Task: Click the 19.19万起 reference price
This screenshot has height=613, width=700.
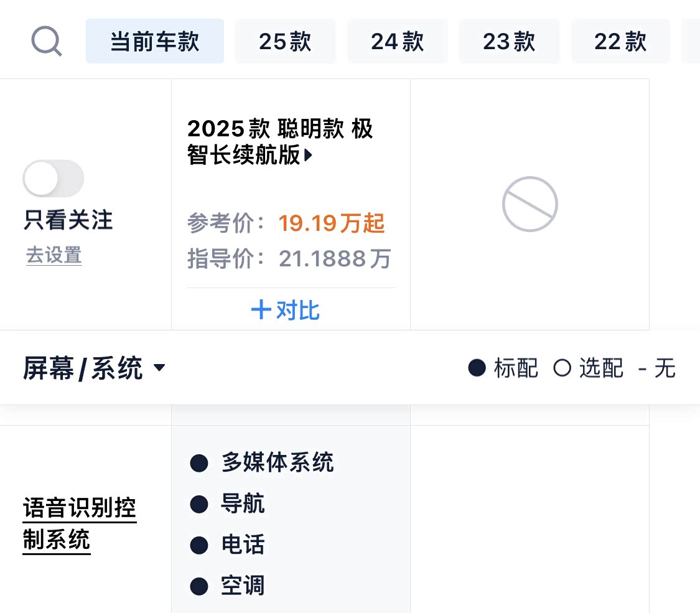Action: point(332,223)
